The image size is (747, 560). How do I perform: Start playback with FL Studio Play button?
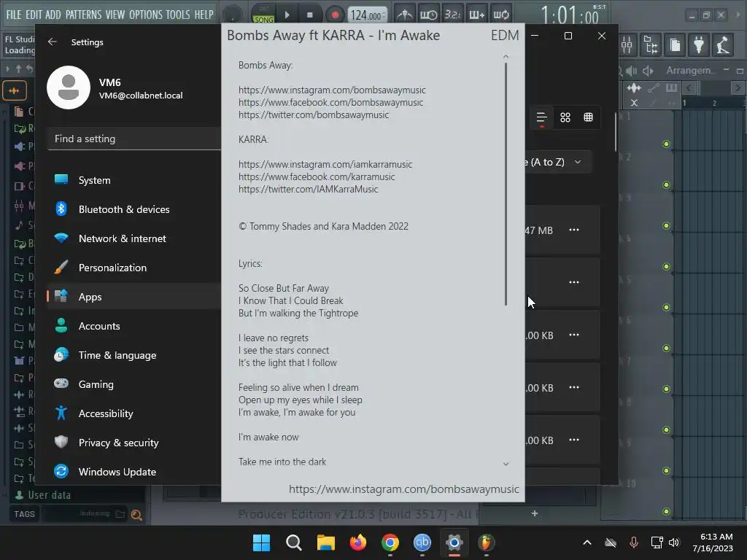tap(287, 15)
